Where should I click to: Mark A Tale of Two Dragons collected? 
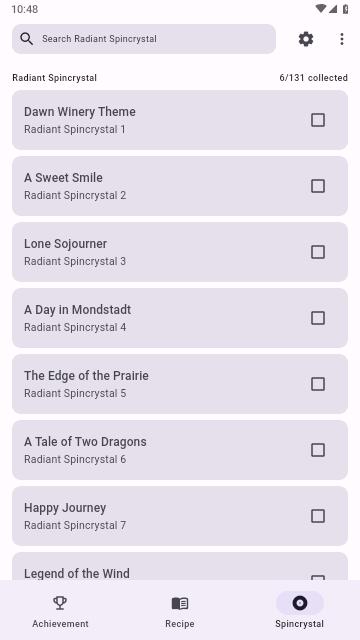[318, 450]
